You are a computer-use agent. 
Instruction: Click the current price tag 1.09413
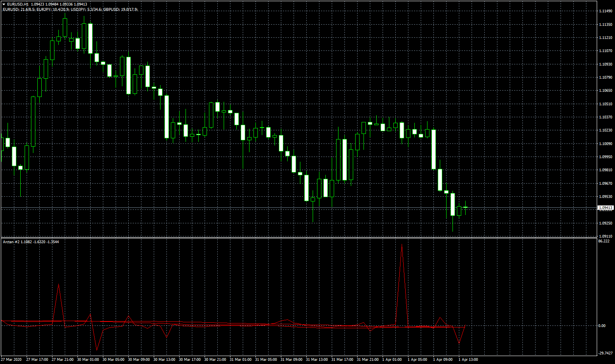[x=605, y=207]
